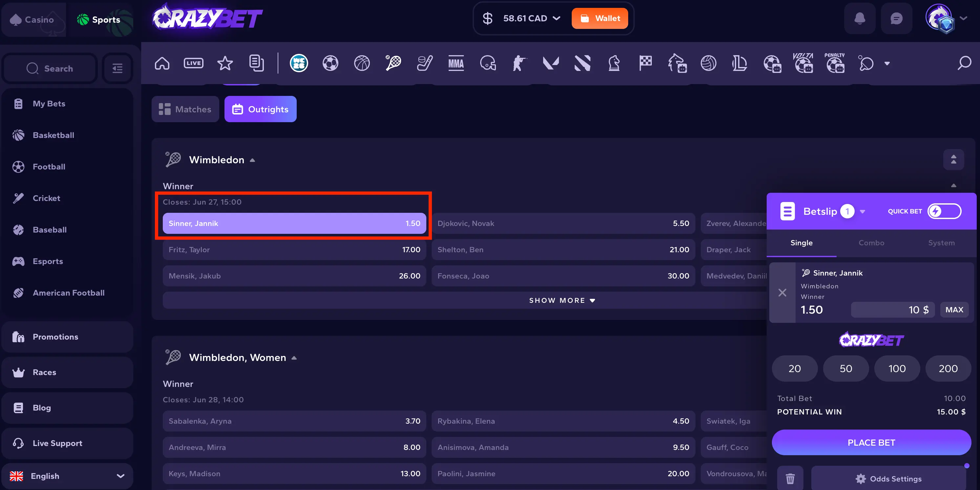This screenshot has height=490, width=980.
Task: Choose the 50 quick stake amount
Action: click(846, 368)
